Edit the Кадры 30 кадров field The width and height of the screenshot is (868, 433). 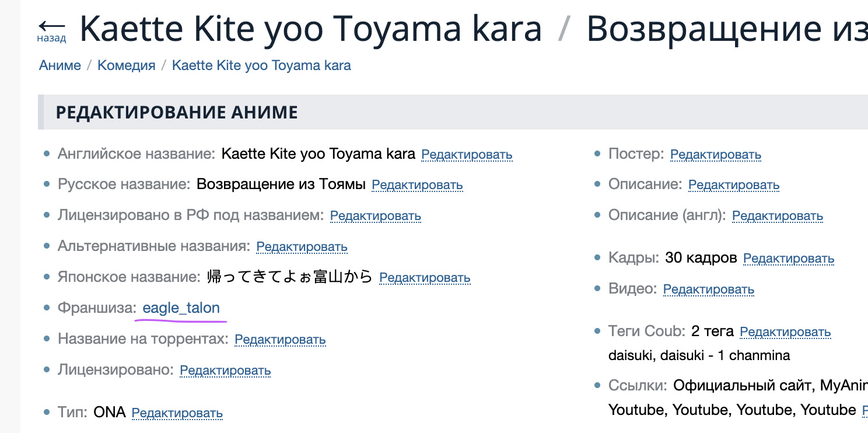pyautogui.click(x=788, y=259)
